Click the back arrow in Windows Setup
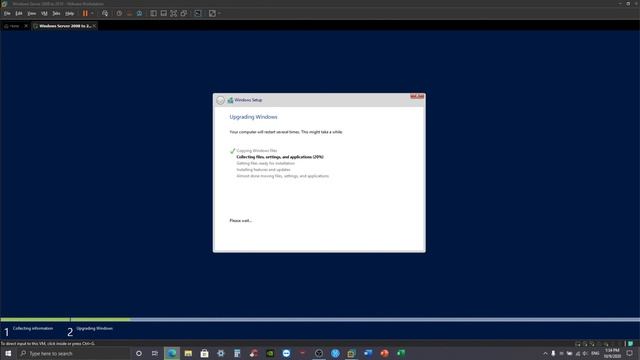Screen dimensions: 640x360 coord(220,100)
